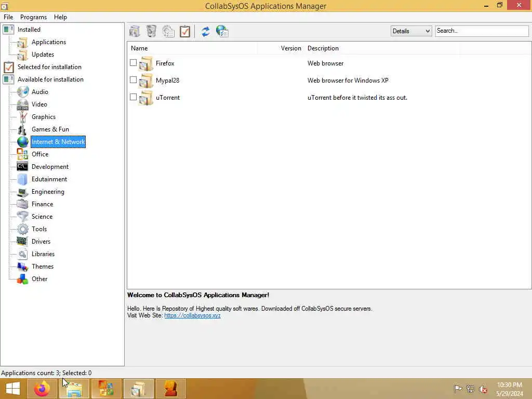
Task: Select the Graphics category
Action: click(x=44, y=117)
